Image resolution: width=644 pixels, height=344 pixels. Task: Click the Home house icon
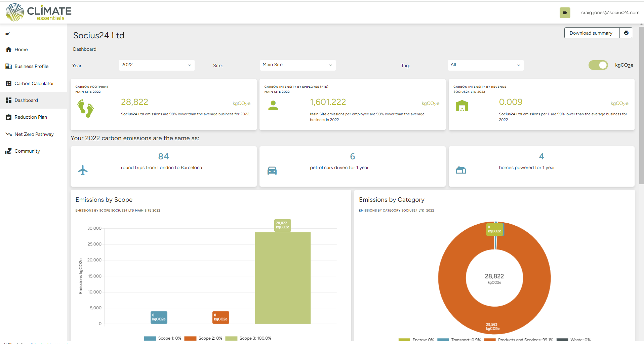pos(9,49)
